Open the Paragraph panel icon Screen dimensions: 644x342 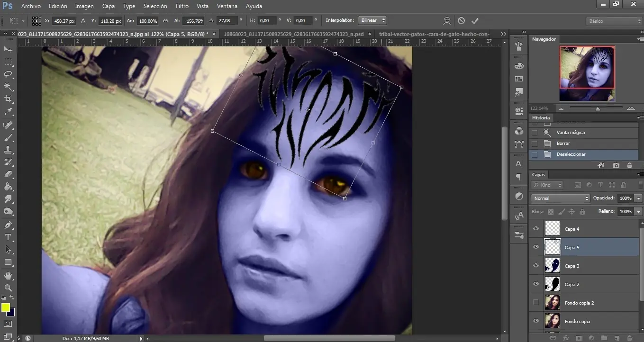click(x=519, y=177)
